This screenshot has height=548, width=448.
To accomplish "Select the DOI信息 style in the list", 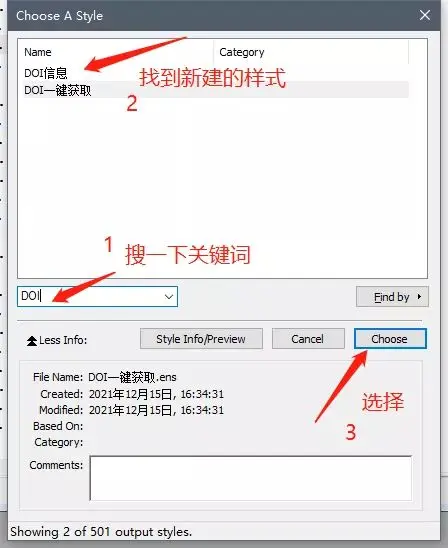I will 46,73.
